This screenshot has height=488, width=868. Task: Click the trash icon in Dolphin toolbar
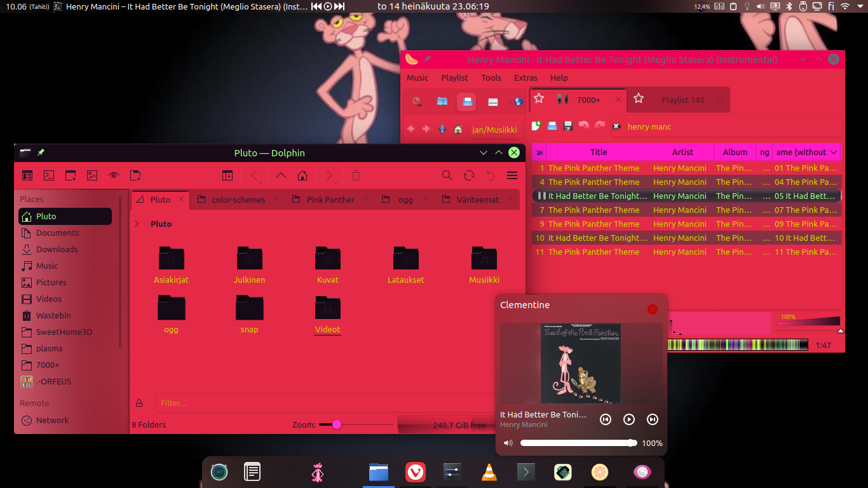pyautogui.click(x=356, y=175)
